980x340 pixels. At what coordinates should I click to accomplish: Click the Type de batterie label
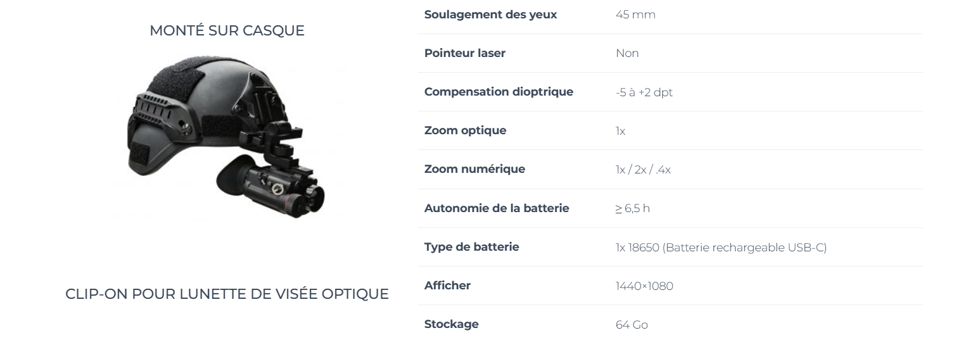pos(471,247)
